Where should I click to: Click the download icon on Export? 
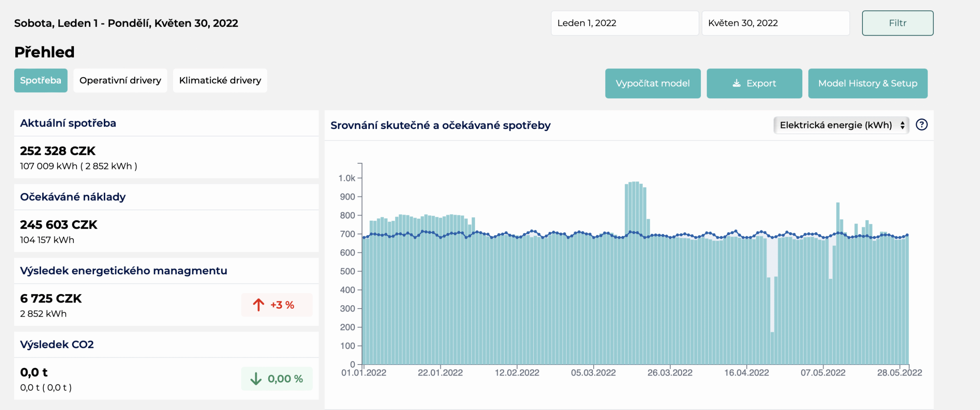(x=737, y=83)
